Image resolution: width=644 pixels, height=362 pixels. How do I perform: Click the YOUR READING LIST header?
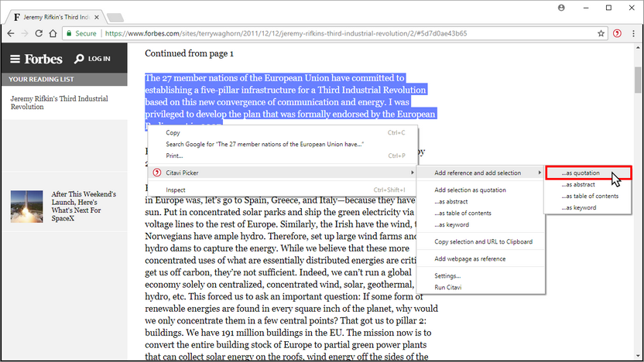click(x=64, y=79)
